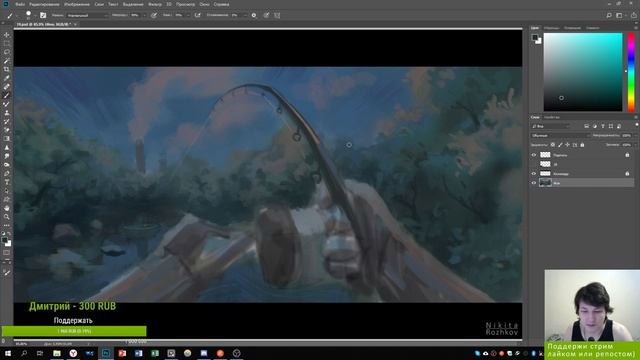Toggle lock transparent pixels

(x=553, y=144)
